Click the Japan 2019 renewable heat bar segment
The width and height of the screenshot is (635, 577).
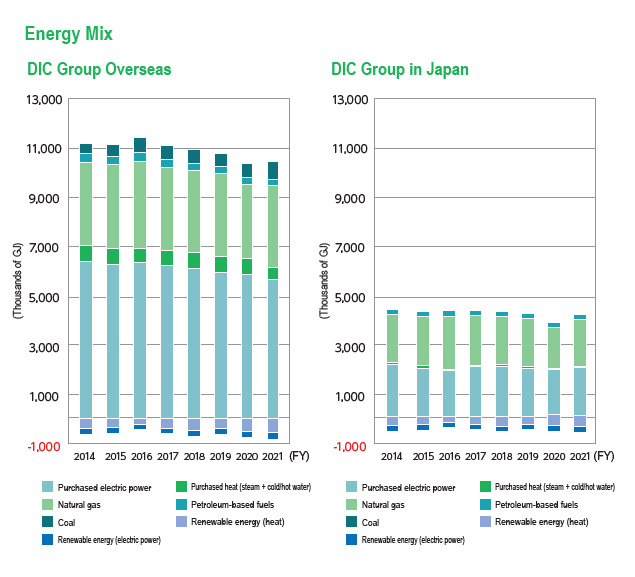[x=528, y=420]
